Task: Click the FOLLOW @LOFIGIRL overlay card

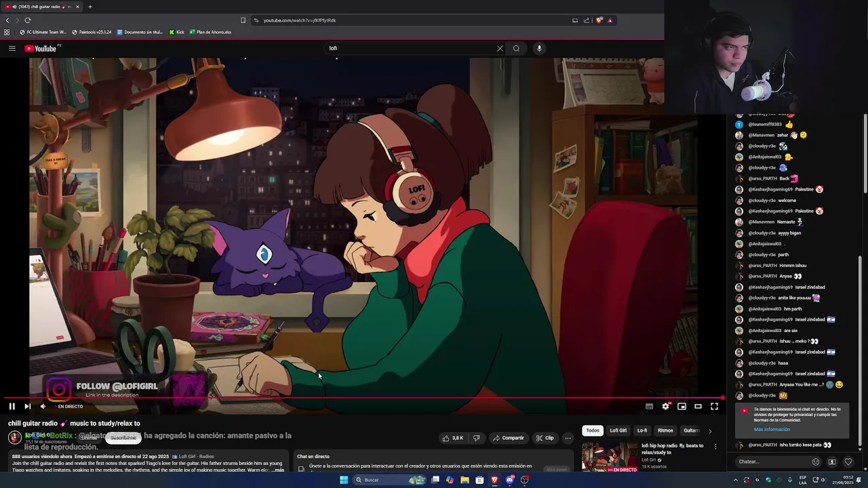Action: pos(126,390)
